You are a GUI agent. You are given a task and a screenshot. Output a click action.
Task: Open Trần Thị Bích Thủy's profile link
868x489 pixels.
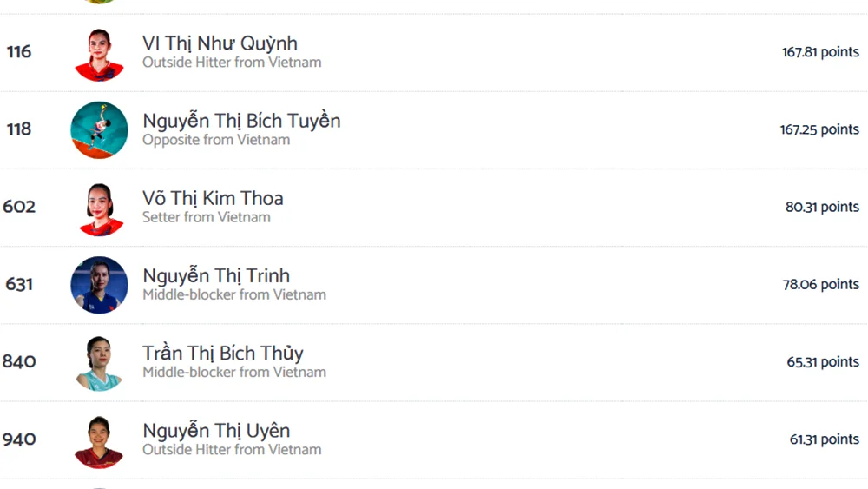222,354
